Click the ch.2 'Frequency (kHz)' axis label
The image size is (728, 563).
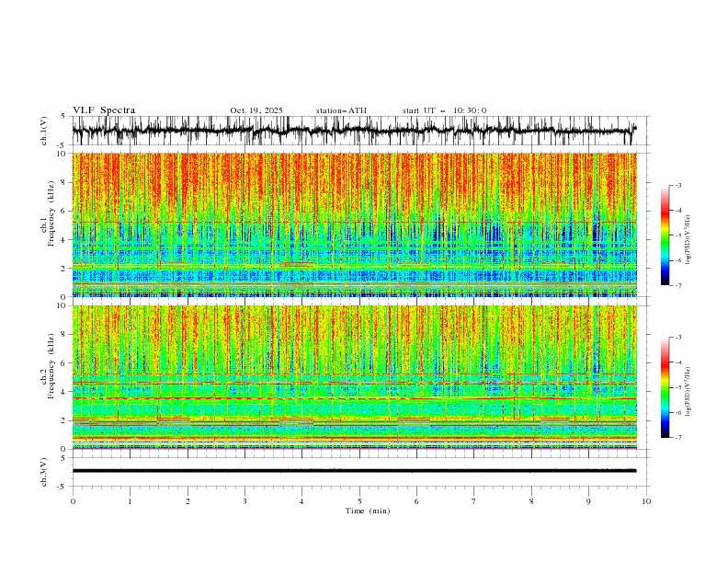pos(51,366)
